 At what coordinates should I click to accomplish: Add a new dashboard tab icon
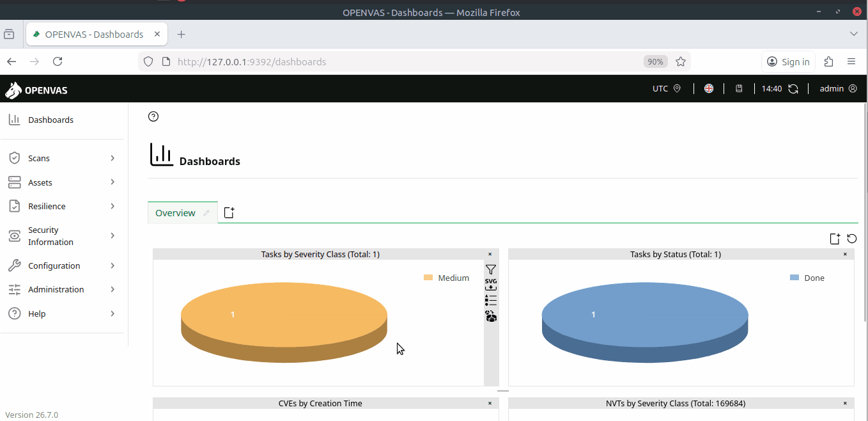point(229,212)
